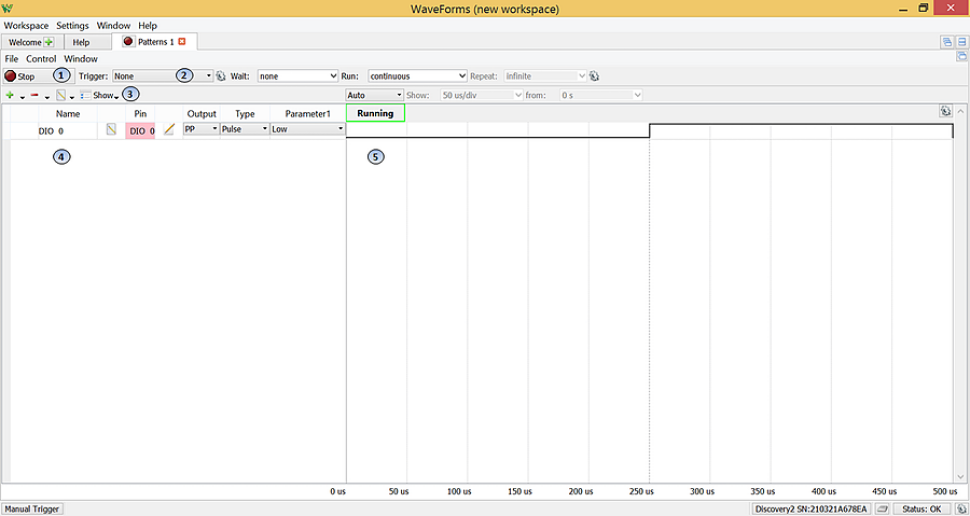
Task: Open the Auto display mode dropdown
Action: [375, 95]
